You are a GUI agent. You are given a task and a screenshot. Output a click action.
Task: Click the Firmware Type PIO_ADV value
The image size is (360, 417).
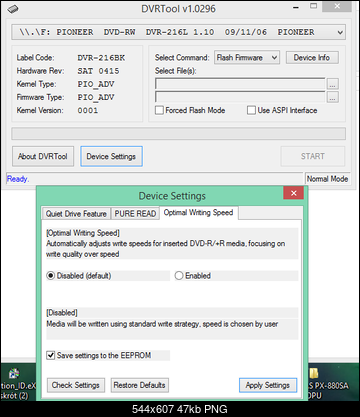point(96,97)
